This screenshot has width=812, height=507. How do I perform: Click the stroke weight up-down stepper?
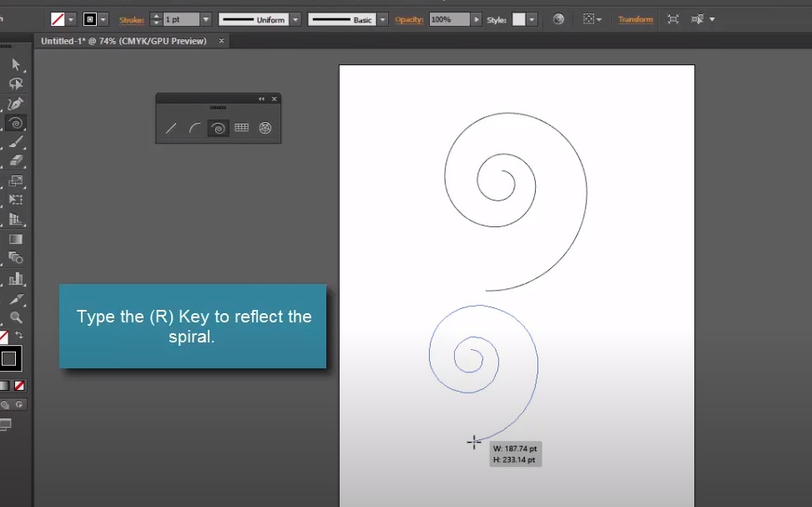156,20
